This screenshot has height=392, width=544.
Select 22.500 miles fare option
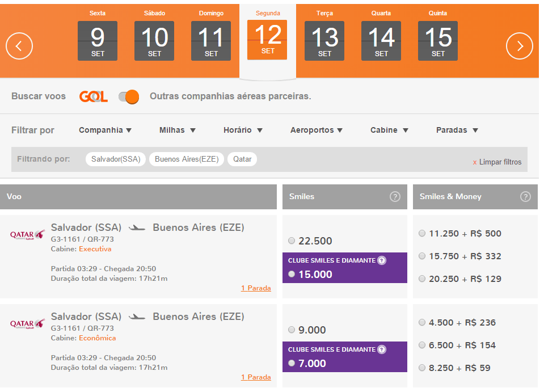coord(292,241)
